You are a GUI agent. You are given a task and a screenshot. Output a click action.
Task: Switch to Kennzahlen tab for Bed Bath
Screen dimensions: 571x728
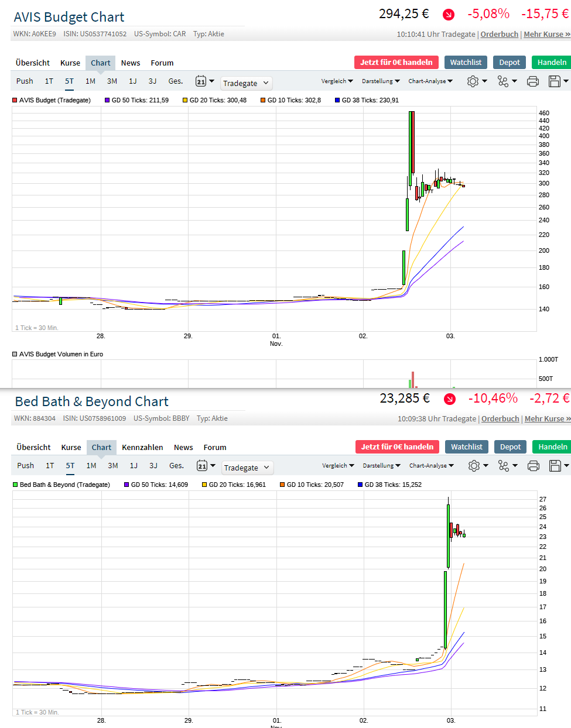[142, 447]
